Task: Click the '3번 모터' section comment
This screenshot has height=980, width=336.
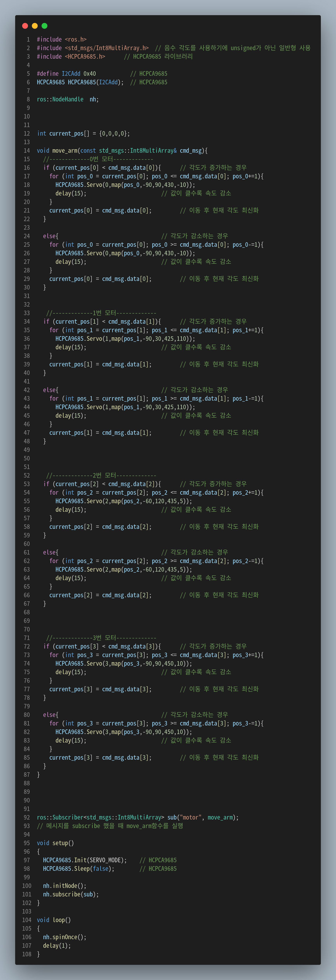Action: pyautogui.click(x=101, y=638)
